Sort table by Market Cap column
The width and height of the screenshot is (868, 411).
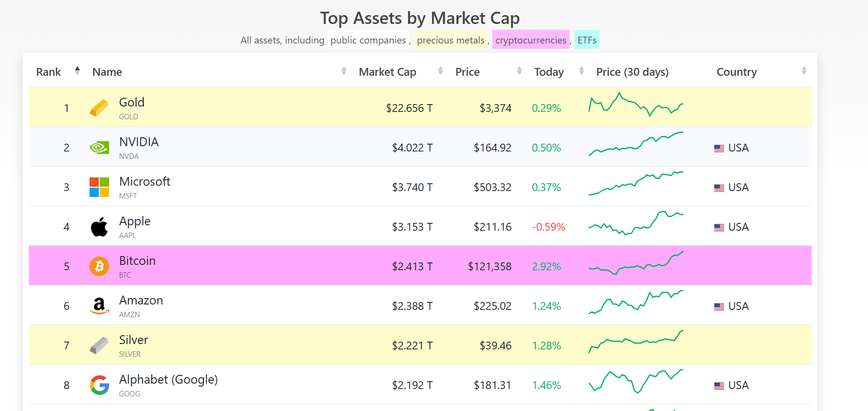click(388, 72)
